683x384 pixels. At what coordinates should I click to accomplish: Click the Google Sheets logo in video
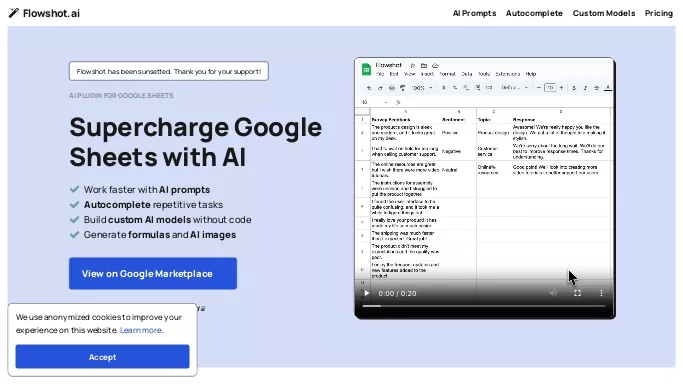(x=366, y=69)
